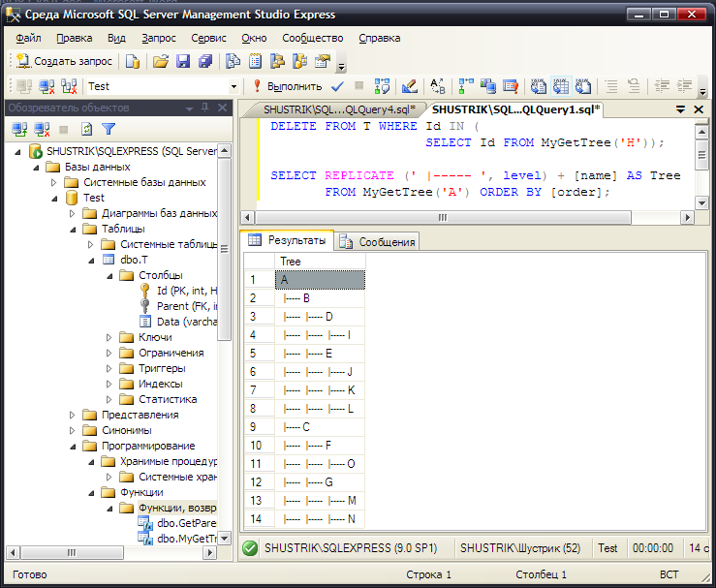Click result cell '|----- C'
This screenshot has height=588, width=716.
[x=320, y=427]
